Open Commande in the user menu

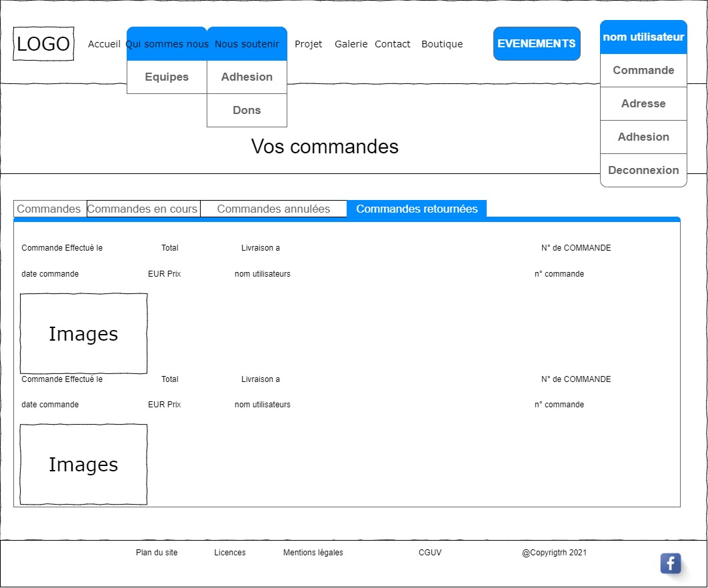point(643,71)
